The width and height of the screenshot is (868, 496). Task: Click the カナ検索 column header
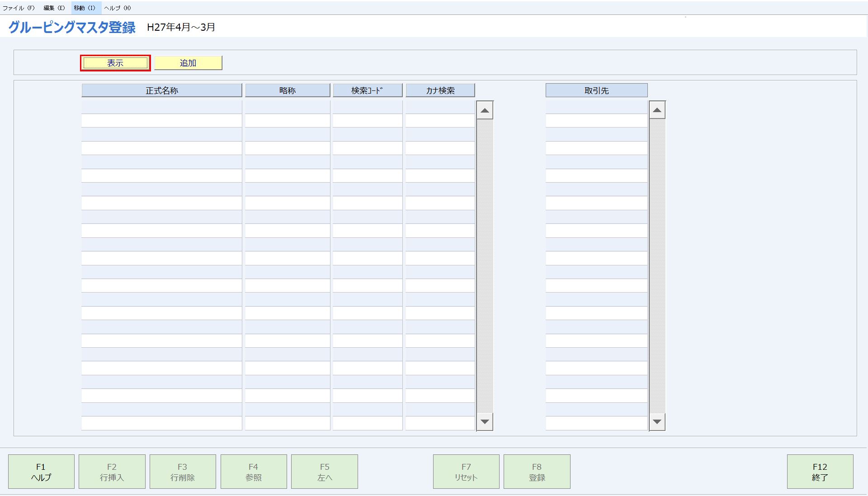[440, 90]
